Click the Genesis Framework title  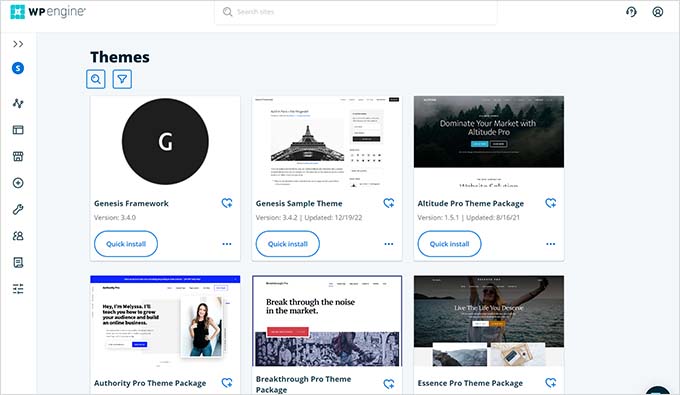click(131, 203)
